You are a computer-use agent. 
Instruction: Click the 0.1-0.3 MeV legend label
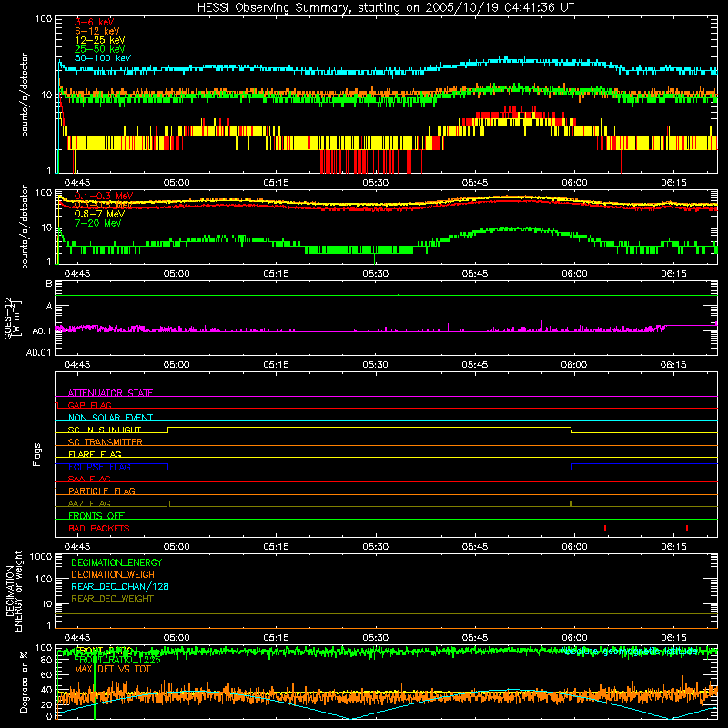104,196
